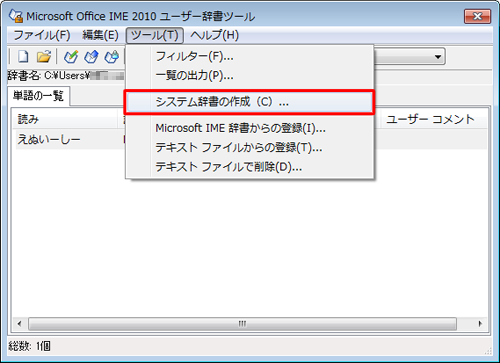This screenshot has height=363, width=500.
Task: Click the ユーザー コメント column header
Action: point(433,119)
